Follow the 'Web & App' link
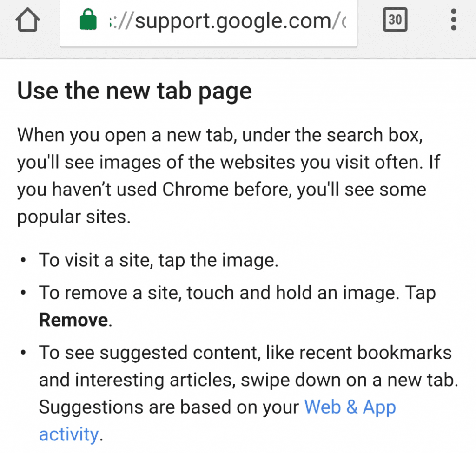The width and height of the screenshot is (476, 453). [350, 407]
